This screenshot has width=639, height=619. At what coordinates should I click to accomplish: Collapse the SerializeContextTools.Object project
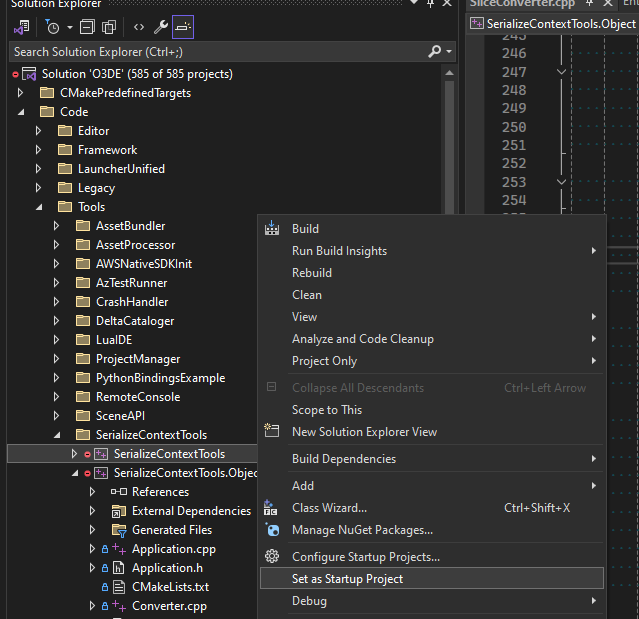pyautogui.click(x=75, y=473)
